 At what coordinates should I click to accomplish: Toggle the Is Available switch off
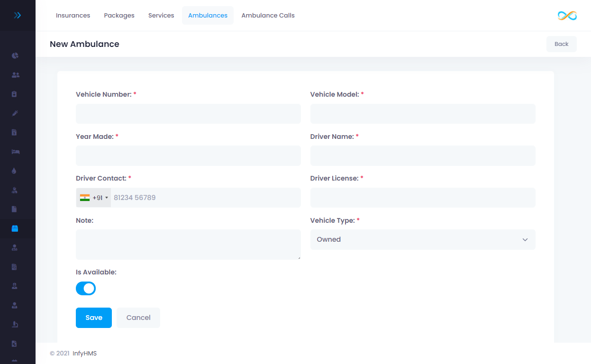point(86,288)
